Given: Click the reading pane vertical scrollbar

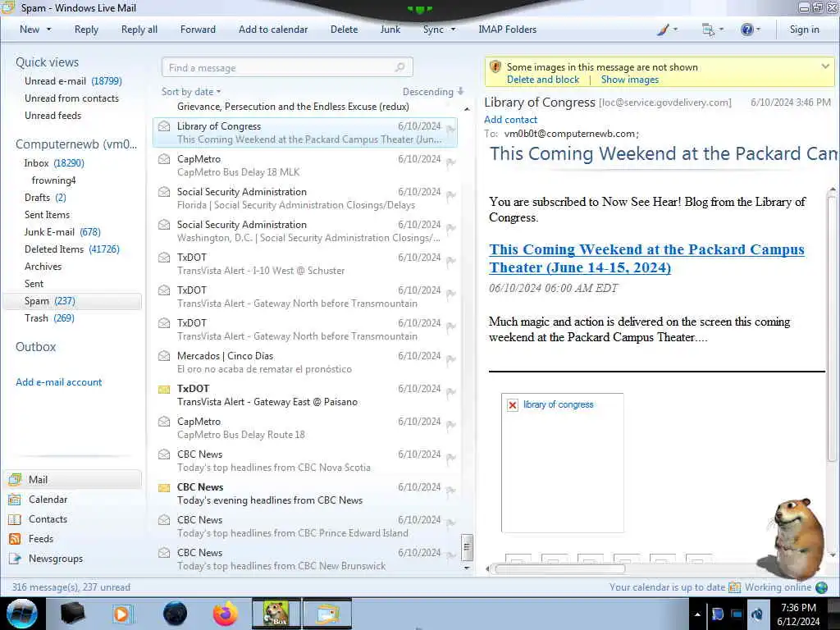Looking at the screenshot, I should click(832, 328).
